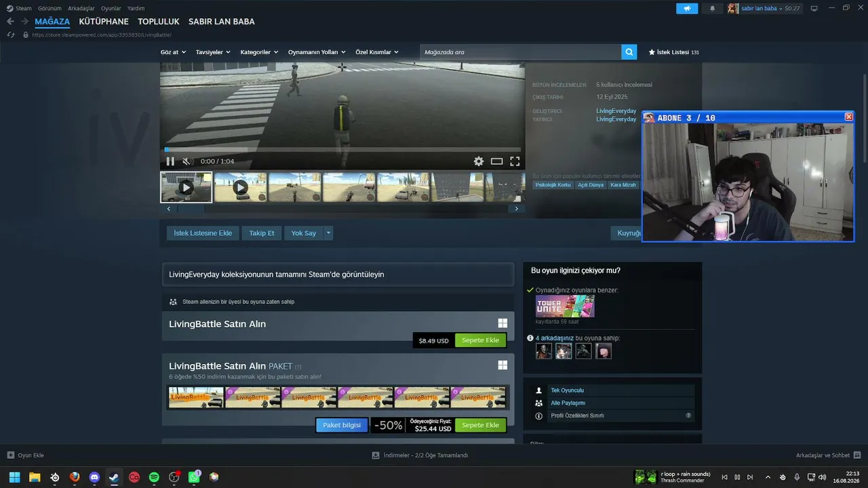Switch trailer to theater mode

[x=497, y=161]
